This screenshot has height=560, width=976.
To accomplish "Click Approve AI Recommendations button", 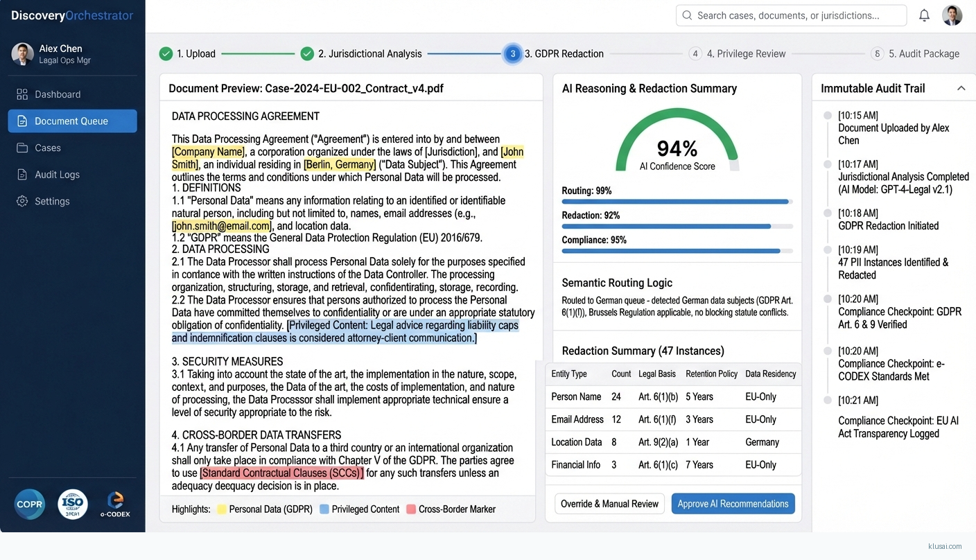I will point(733,504).
